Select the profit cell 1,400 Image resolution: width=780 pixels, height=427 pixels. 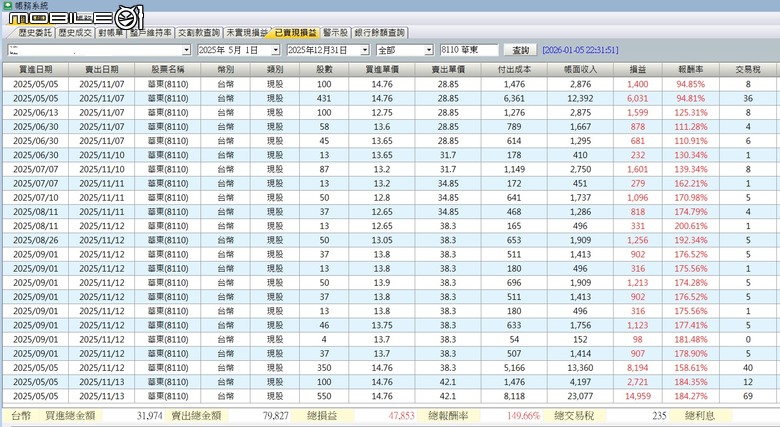tap(638, 84)
